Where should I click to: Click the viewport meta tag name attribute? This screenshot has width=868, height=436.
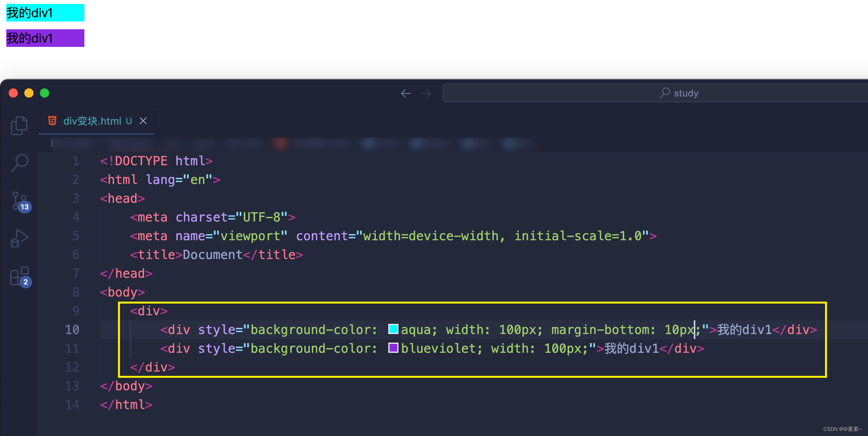pyautogui.click(x=232, y=236)
